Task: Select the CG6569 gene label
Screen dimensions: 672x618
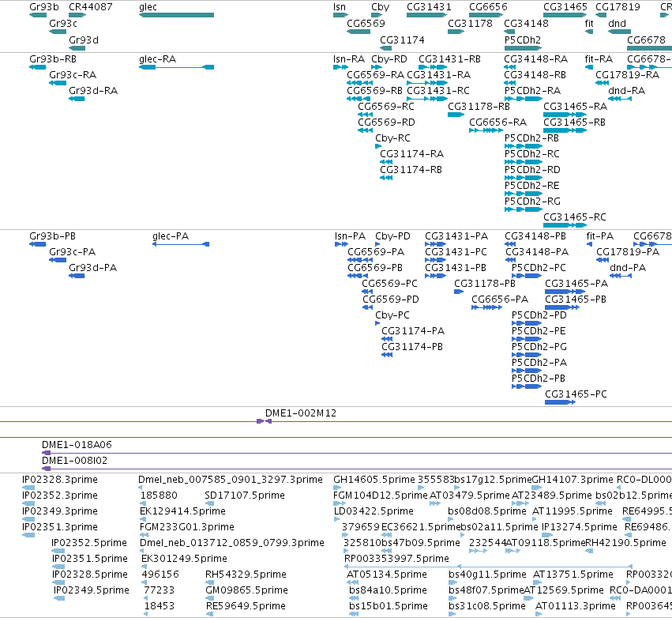Action: (366, 23)
